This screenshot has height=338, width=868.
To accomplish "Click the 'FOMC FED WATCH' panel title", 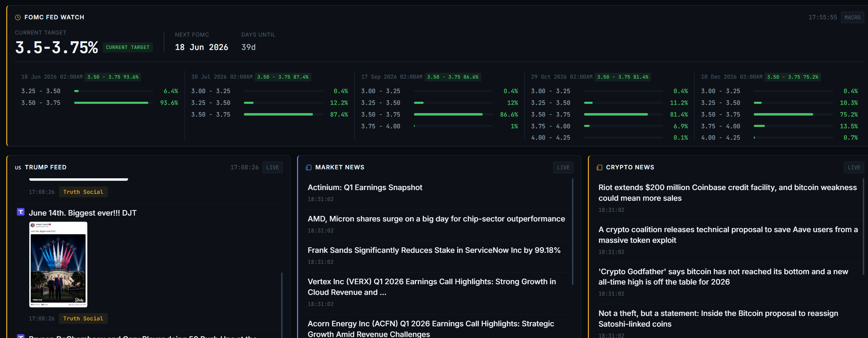I will point(54,17).
